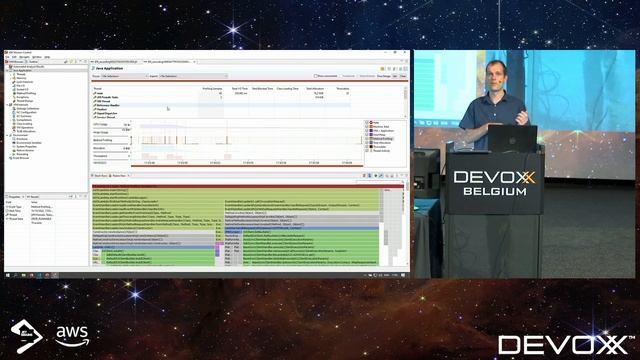Viewport: 640px width, 360px height.
Task: Expand the Recording tree node
Action: click(11, 154)
